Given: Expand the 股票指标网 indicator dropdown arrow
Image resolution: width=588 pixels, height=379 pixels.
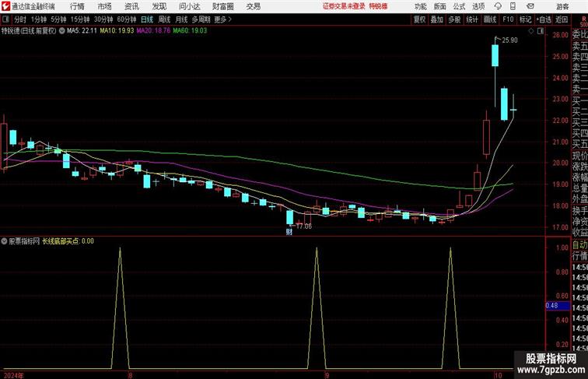Looking at the screenshot, I should 4,241.
